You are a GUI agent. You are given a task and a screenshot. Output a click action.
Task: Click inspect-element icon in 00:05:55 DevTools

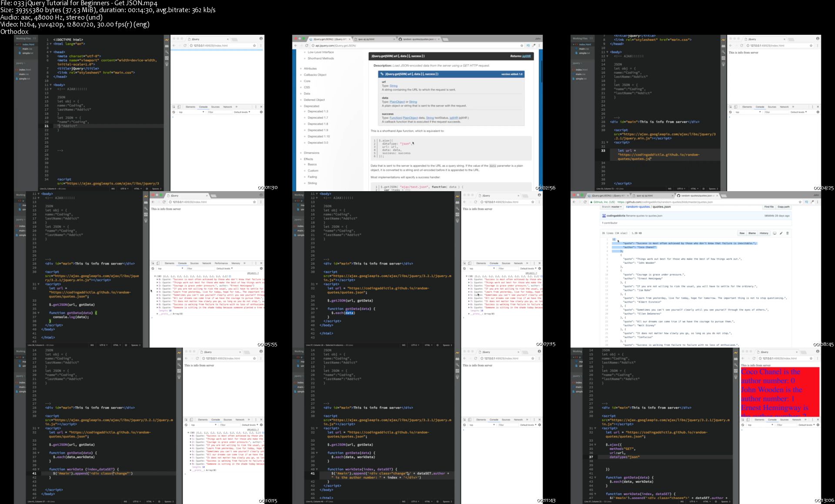pos(153,263)
